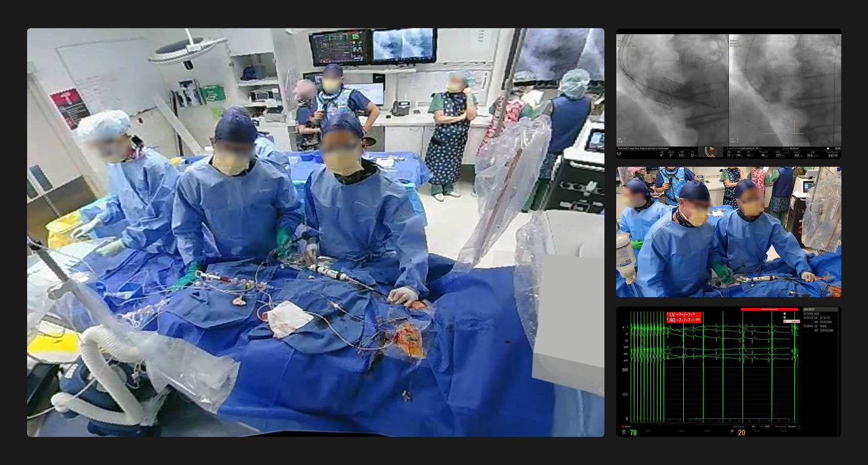Click the small overlay icon in left fluoroscopy image

[723, 50]
